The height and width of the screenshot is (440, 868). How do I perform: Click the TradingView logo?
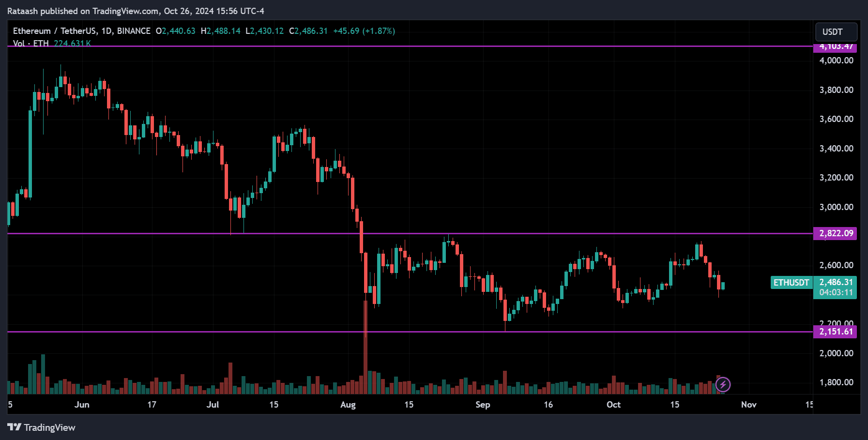(42, 427)
